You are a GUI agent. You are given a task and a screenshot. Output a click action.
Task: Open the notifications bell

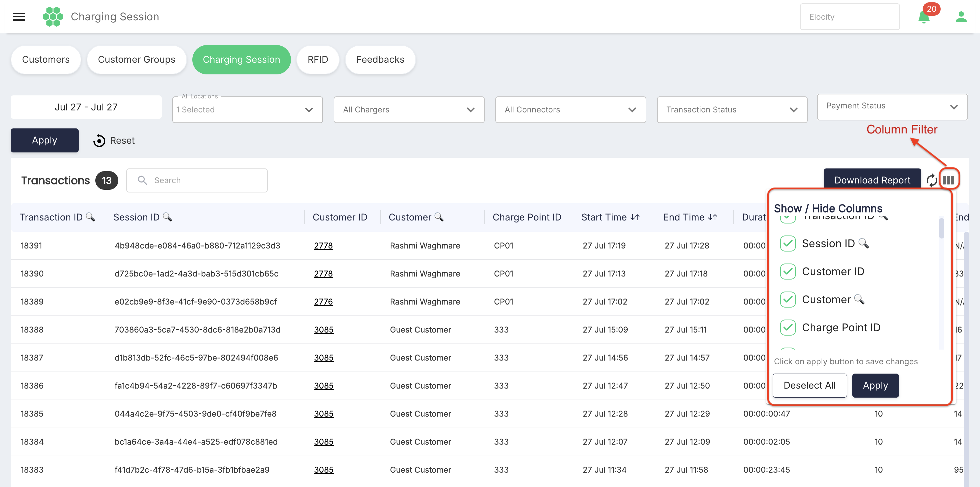click(923, 18)
